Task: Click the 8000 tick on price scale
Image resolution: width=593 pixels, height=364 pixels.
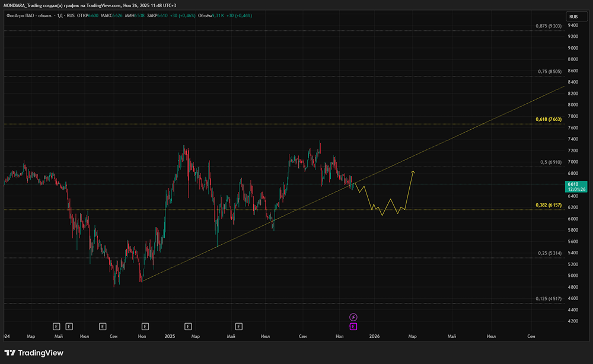Action: click(x=573, y=105)
